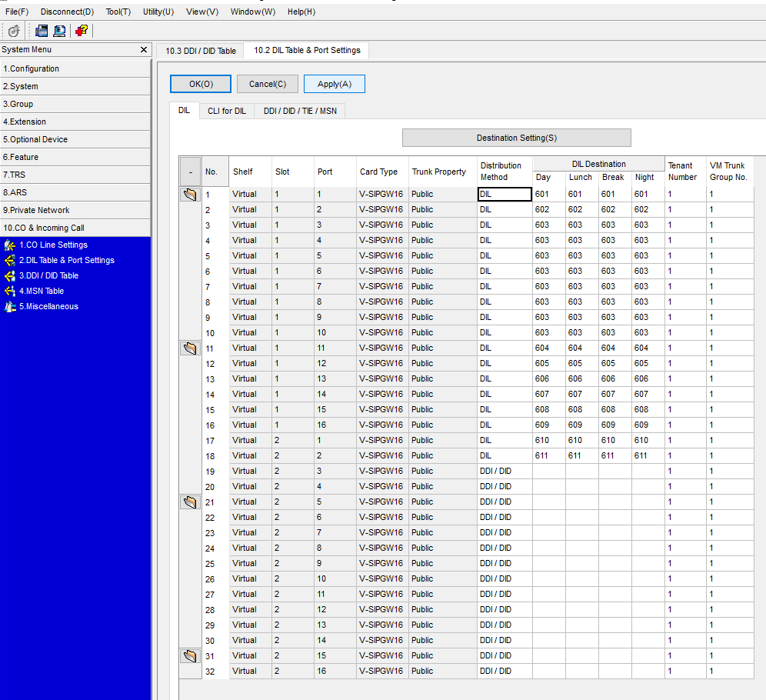Open the File(F) menu

[x=17, y=12]
